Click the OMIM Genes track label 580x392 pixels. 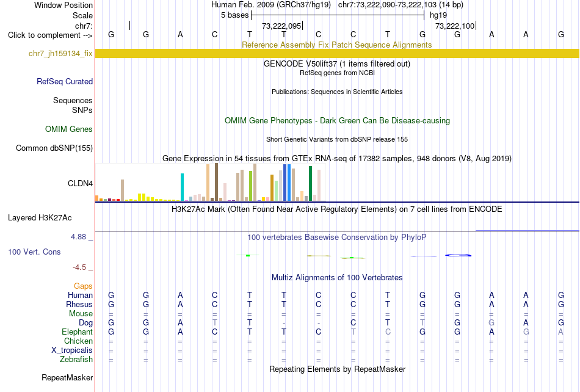click(69, 129)
